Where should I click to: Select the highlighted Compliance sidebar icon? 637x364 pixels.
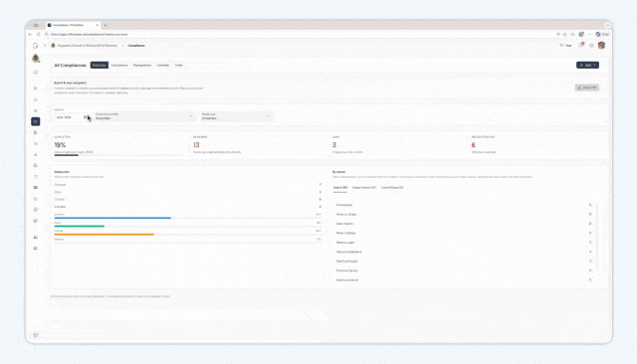click(x=36, y=121)
